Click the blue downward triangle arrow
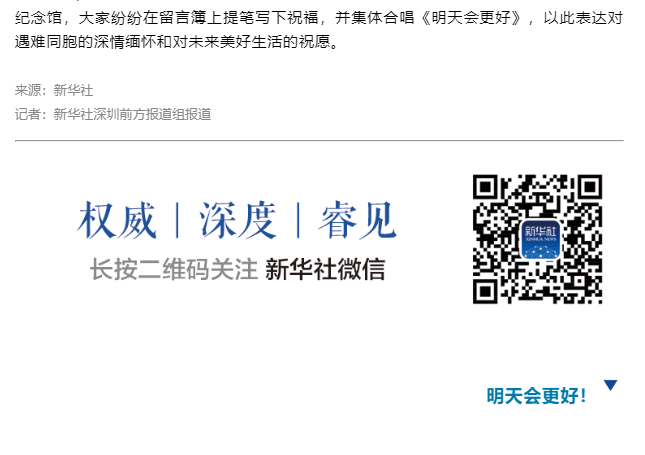 (610, 385)
